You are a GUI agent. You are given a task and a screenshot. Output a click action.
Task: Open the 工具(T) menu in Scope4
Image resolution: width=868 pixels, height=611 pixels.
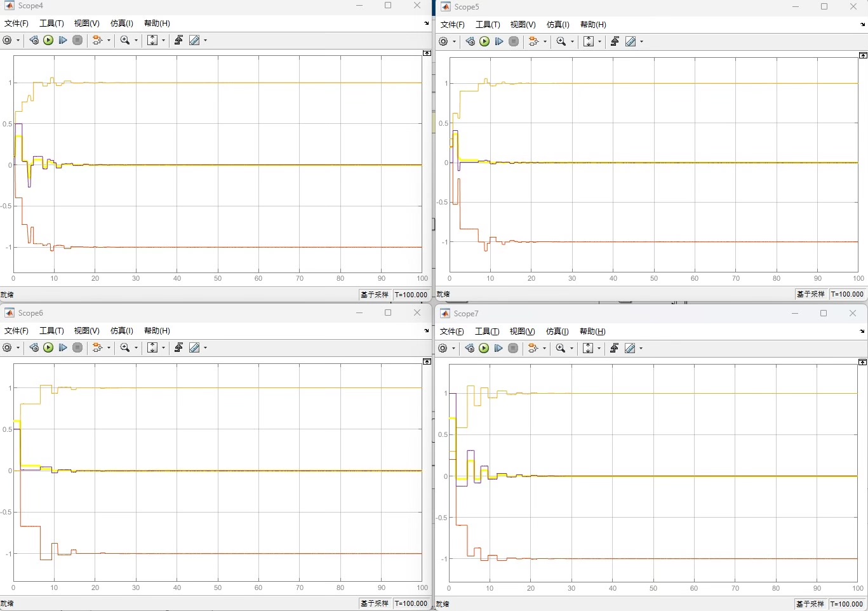(51, 23)
